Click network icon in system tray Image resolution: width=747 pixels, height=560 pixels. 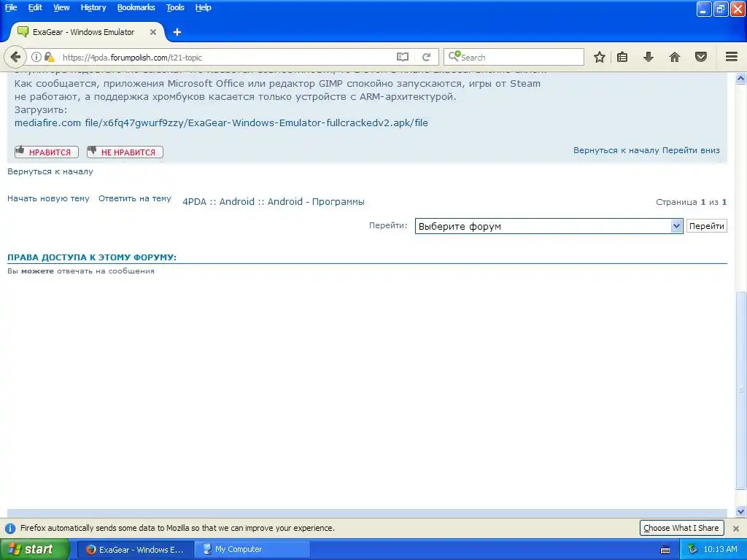pyautogui.click(x=693, y=550)
